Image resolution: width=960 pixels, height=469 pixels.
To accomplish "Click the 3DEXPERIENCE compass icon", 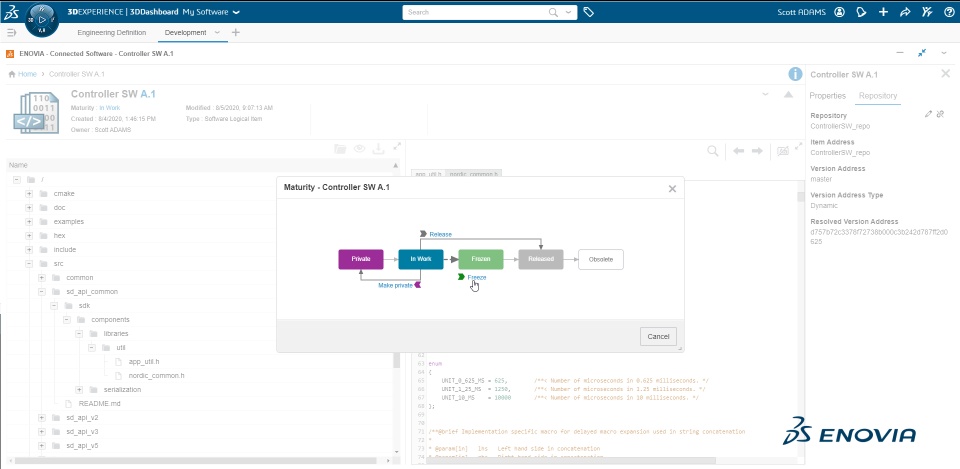I will (x=42, y=20).
